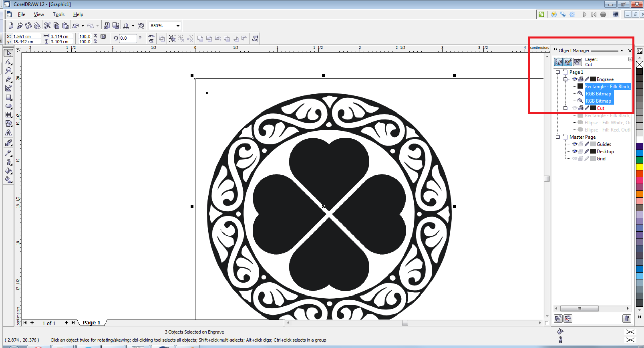Click the Print icon in toolbar
The width and height of the screenshot is (644, 348).
pos(37,26)
